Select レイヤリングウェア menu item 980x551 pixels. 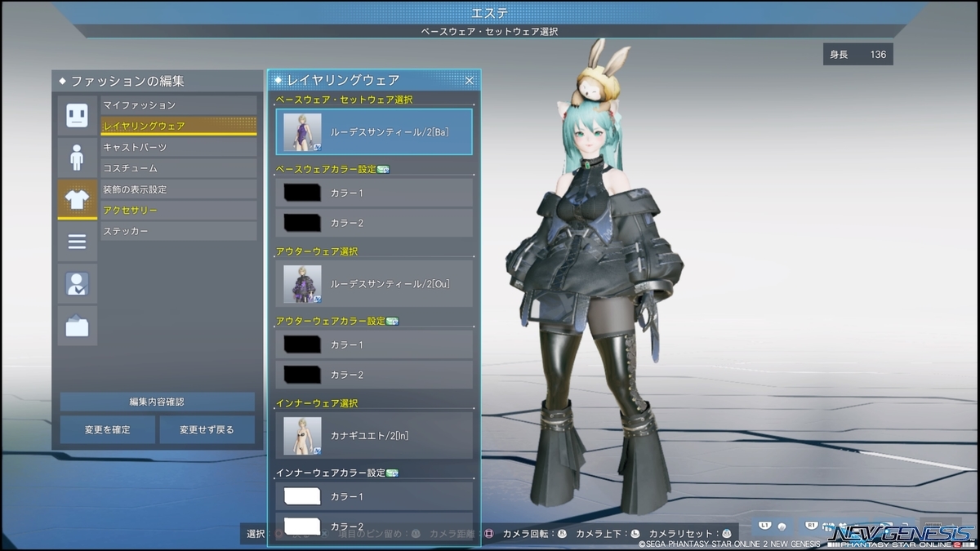178,126
